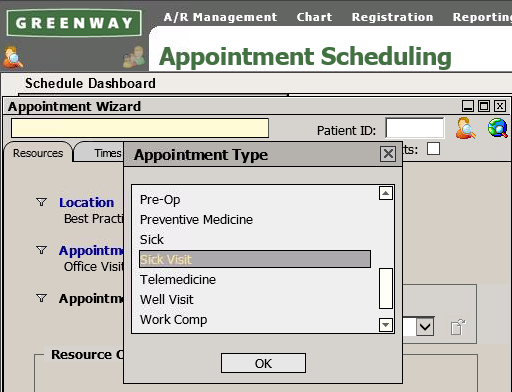Click the scrollbar thumb in appointment list
The image size is (512, 392).
pyautogui.click(x=386, y=289)
